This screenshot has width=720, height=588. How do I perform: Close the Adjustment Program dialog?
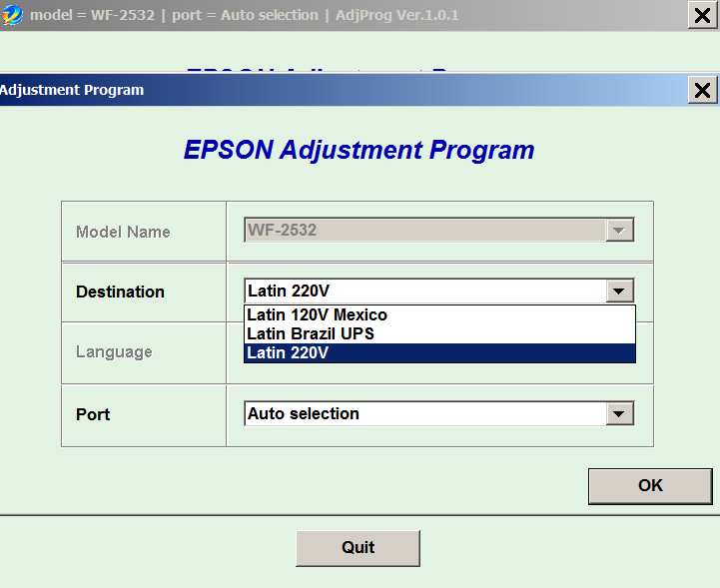tap(702, 90)
